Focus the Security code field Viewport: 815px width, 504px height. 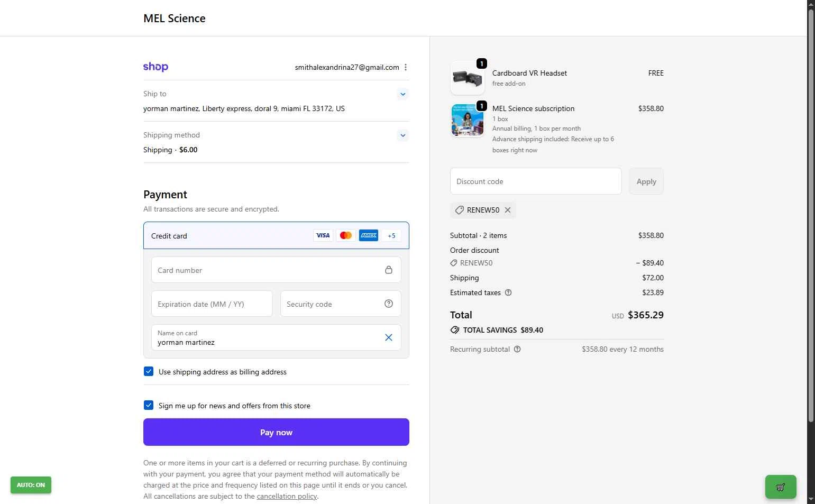tap(341, 304)
